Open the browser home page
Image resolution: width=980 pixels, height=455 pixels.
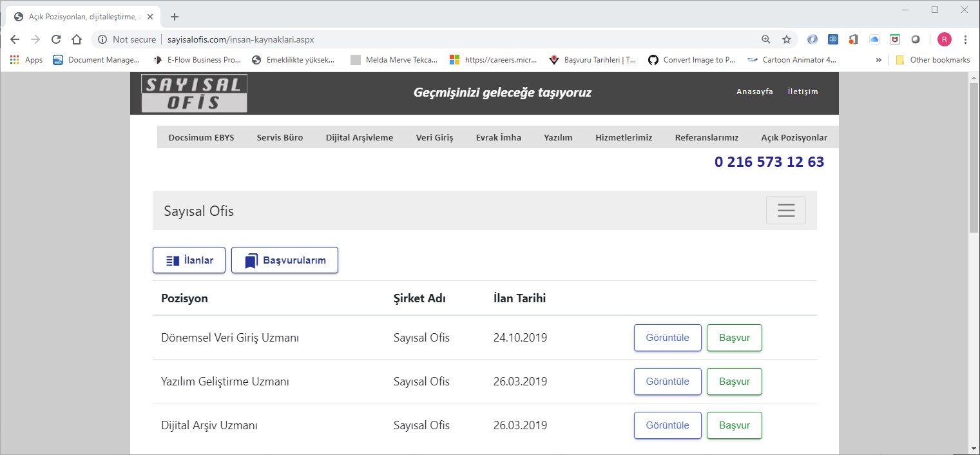pyautogui.click(x=77, y=39)
